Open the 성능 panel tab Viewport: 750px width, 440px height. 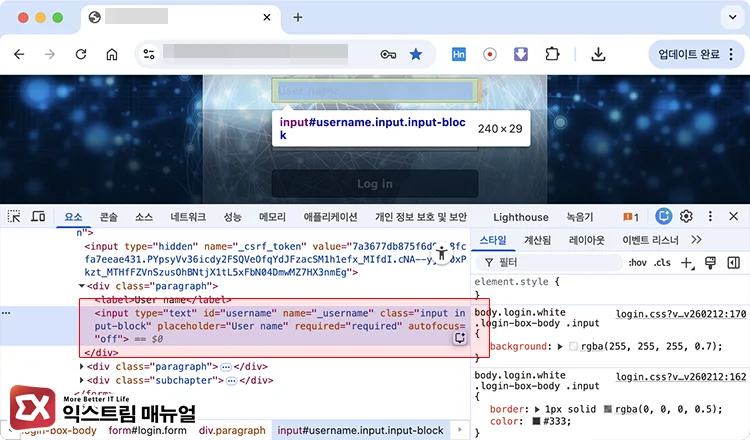pyautogui.click(x=232, y=217)
